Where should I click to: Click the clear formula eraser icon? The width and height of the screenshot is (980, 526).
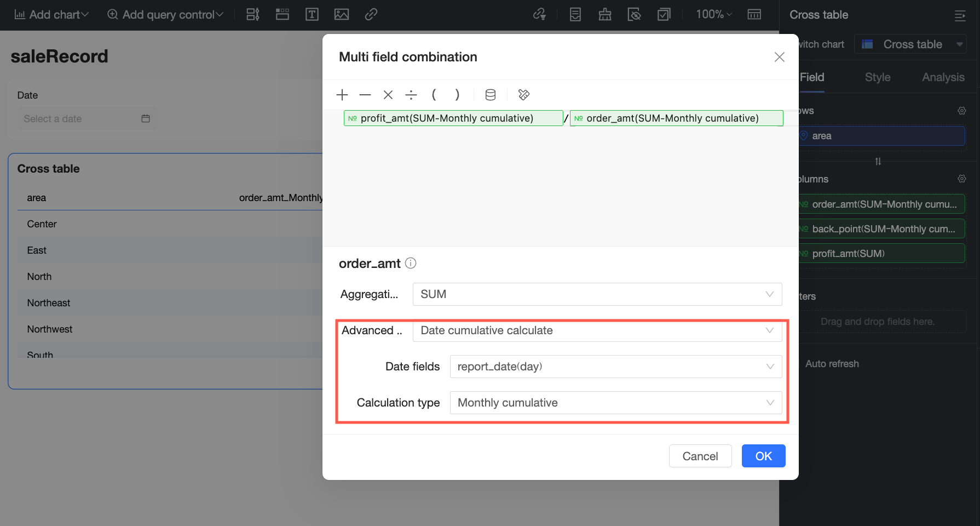point(524,95)
